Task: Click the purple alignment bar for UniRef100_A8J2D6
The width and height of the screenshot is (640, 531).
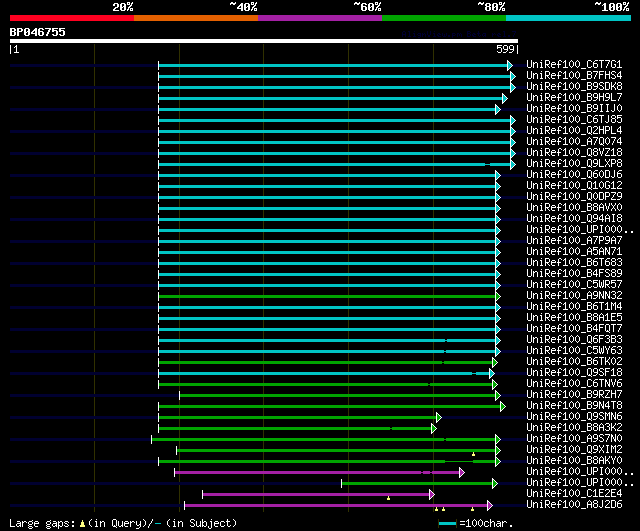Action: point(336,506)
